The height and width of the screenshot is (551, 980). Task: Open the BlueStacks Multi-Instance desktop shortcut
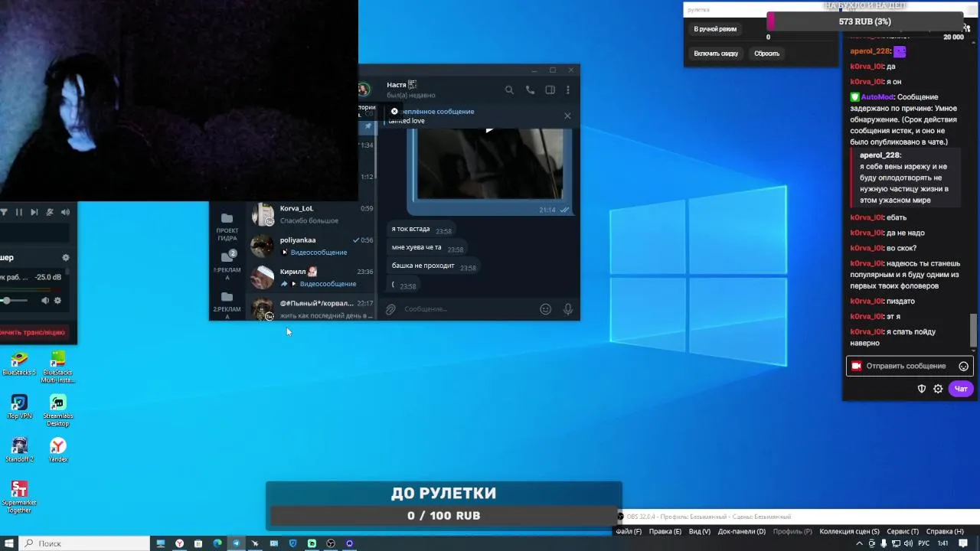pyautogui.click(x=57, y=367)
